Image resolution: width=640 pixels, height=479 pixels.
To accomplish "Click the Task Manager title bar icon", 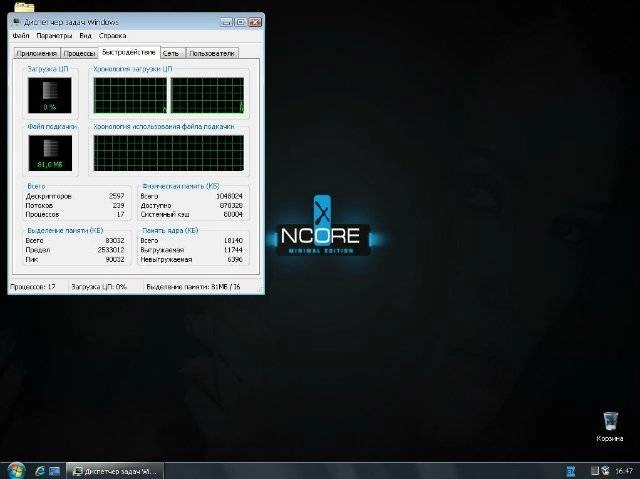I will 17,22.
